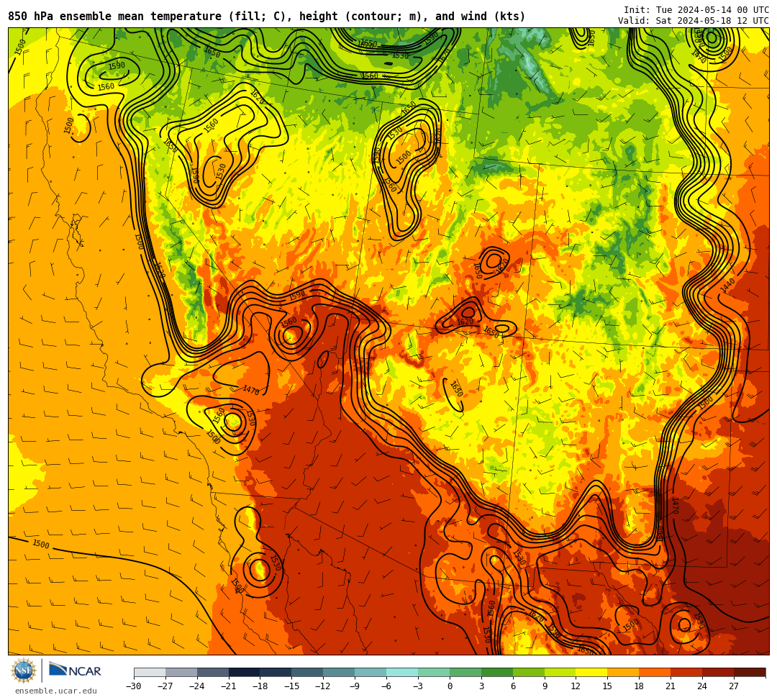Image resolution: width=777 pixels, height=700 pixels.
Task: Pick the colorbar swatch between 3 and 6
Action: tap(497, 672)
